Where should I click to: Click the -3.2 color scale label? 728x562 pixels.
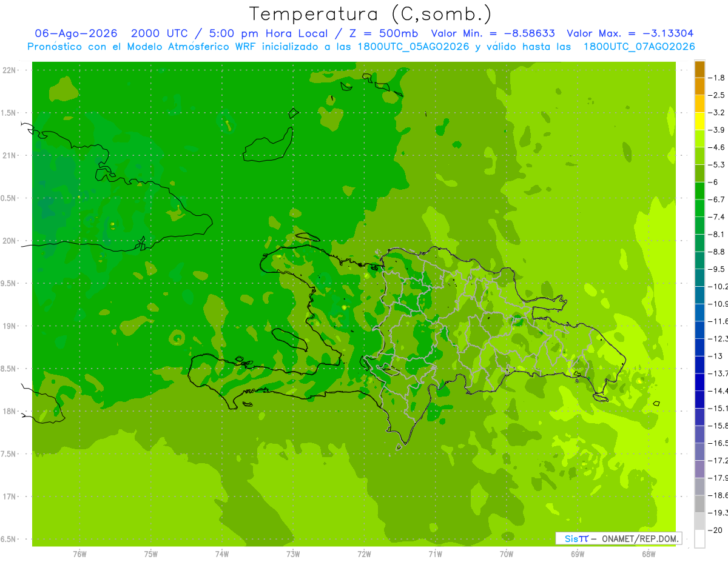(716, 113)
